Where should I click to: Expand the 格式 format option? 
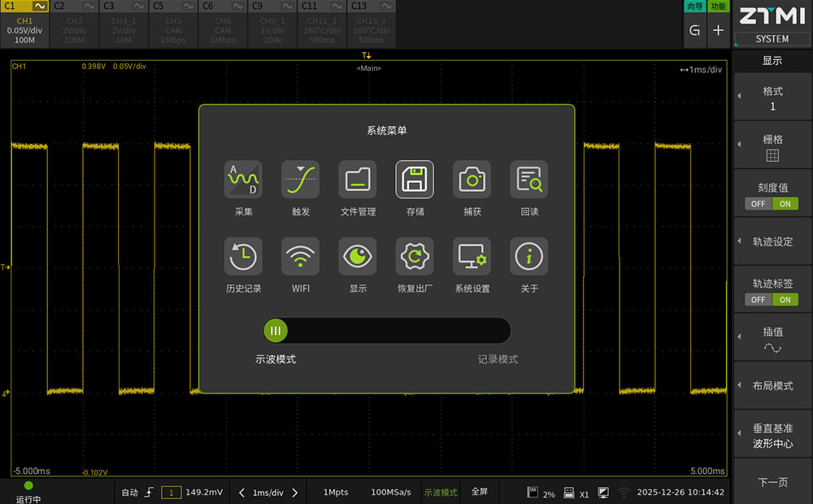[x=772, y=98]
